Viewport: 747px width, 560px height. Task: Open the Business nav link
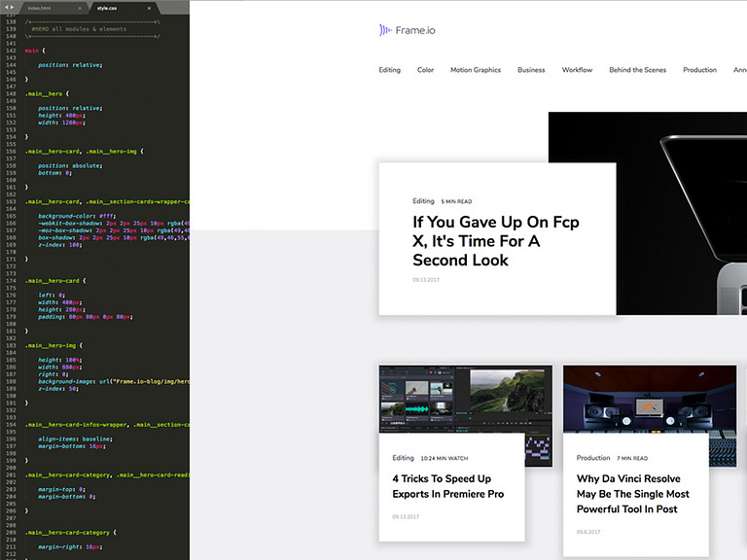coord(531,70)
